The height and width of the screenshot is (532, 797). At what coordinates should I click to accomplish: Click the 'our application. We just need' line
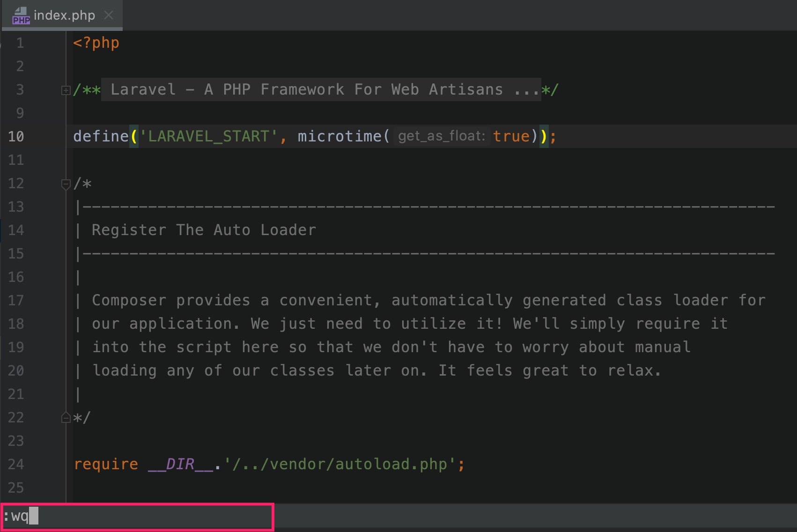(410, 324)
